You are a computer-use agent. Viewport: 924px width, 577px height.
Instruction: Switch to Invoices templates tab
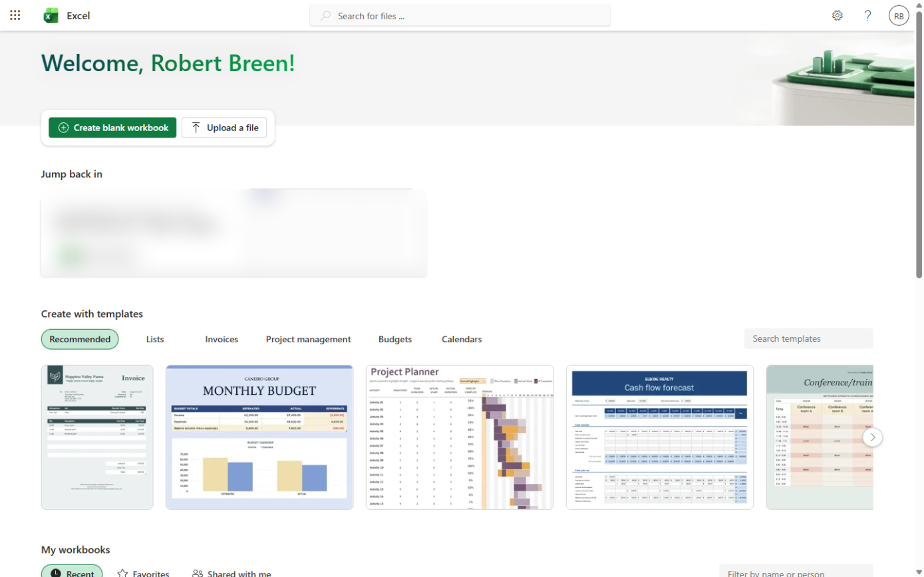(222, 339)
